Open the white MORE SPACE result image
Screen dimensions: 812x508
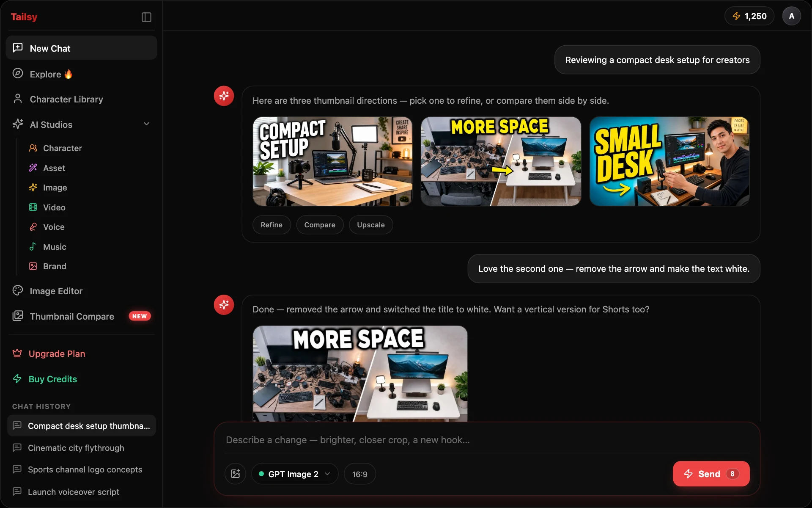(360, 374)
